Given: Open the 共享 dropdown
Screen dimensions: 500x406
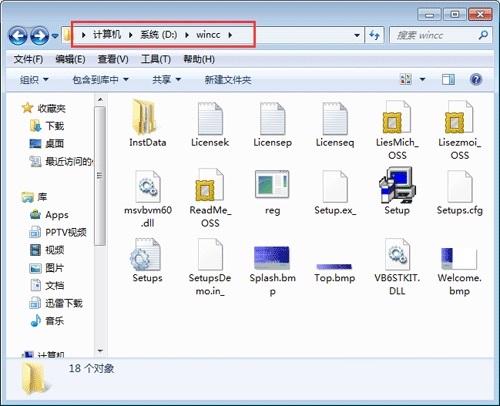Looking at the screenshot, I should pos(166,80).
